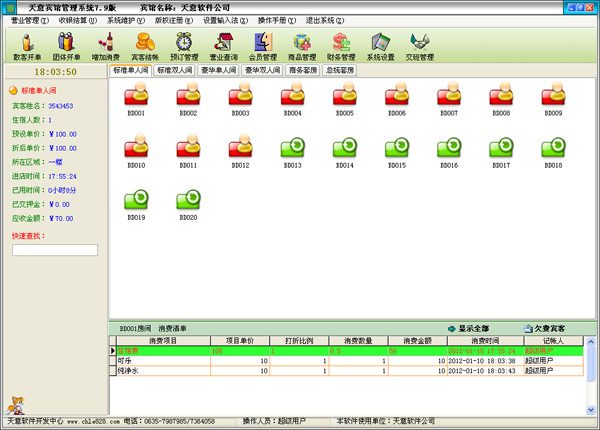Open 财务管理 finance management
600x430 pixels.
tap(342, 46)
